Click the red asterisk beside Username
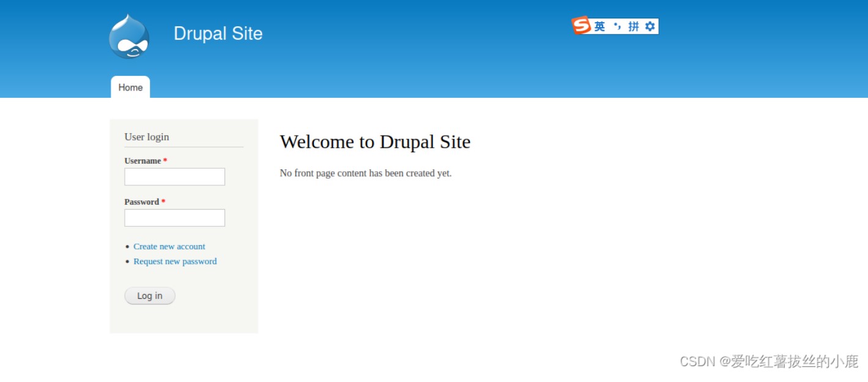868x382 pixels. click(x=165, y=161)
